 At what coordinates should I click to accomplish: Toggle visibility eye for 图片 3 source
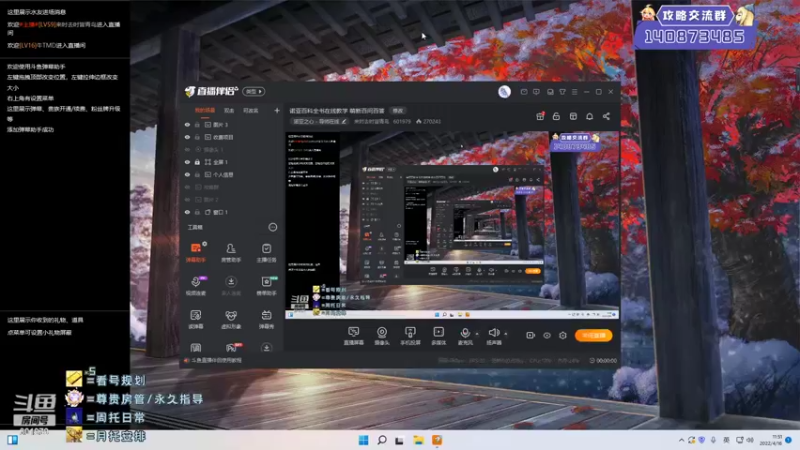[187, 124]
